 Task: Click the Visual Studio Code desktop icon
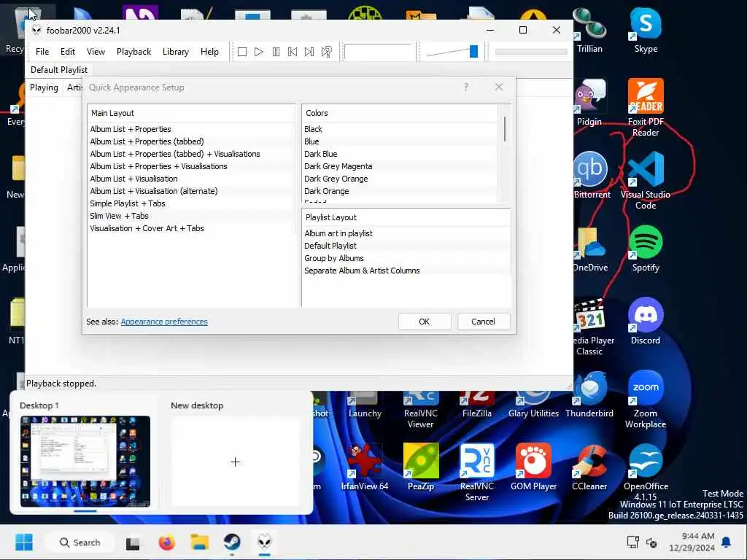[646, 181]
